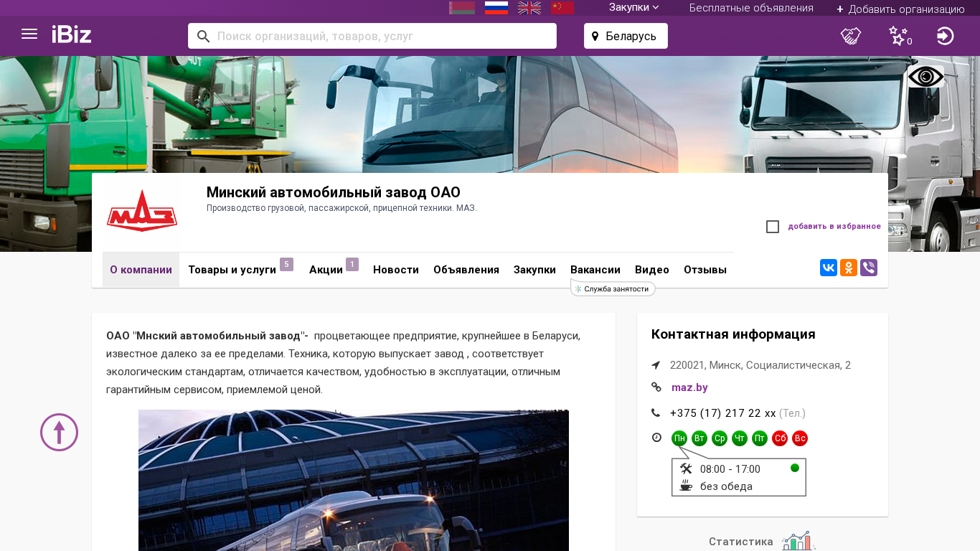Open the company Закупки tab

(x=534, y=270)
